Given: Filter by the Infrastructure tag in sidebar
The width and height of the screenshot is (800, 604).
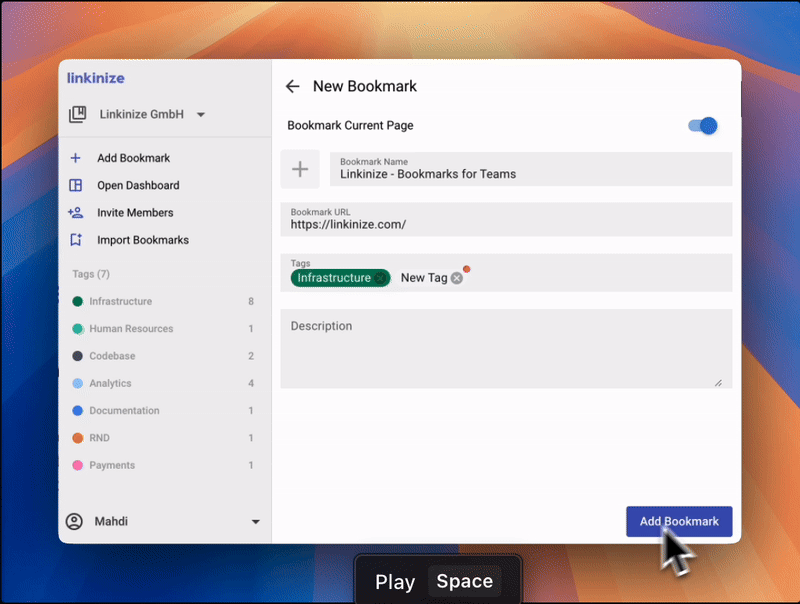Looking at the screenshot, I should click(120, 301).
